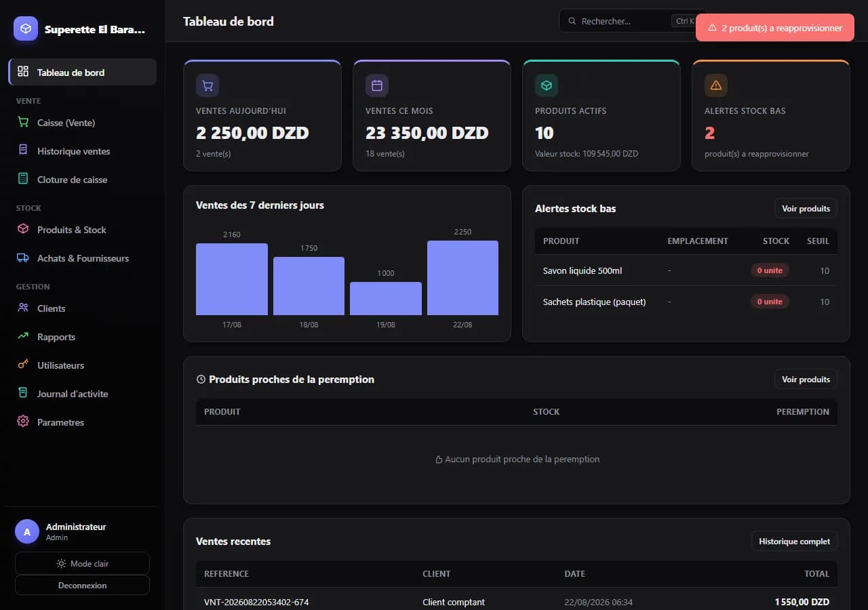The image size is (868, 610).
Task: Click the Journal d'activite scroll icon
Action: pos(23,394)
